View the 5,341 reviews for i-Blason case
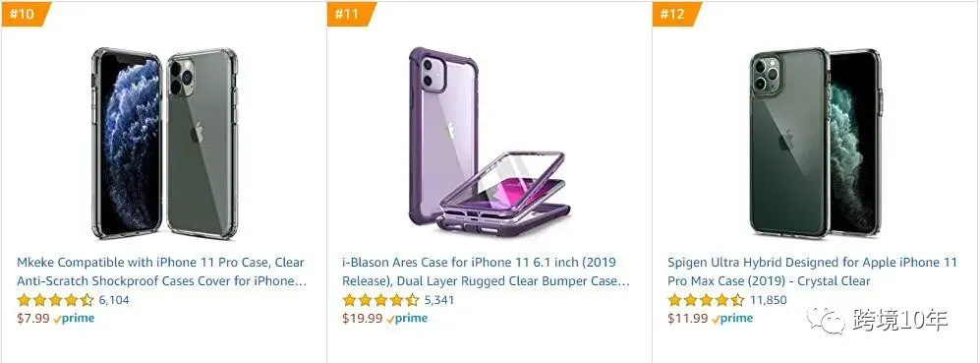Screen dimensions: 980x363 click(x=439, y=300)
